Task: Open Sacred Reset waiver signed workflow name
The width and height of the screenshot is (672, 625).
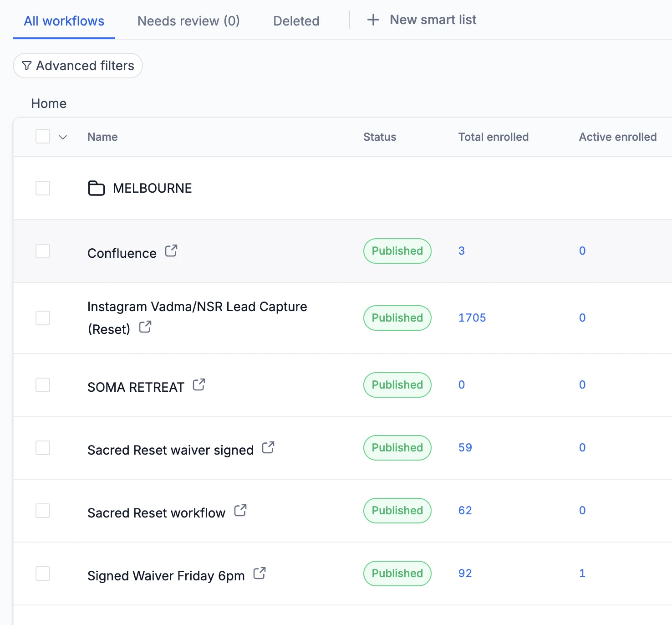Action: (x=170, y=450)
